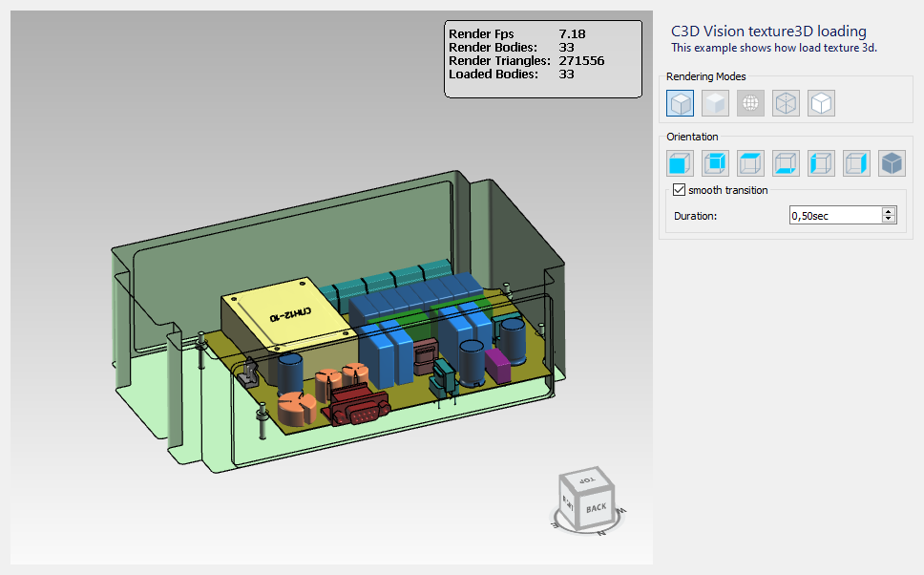Switch to isometric orientation solid cube
Screen dimensions: 924x575
coord(892,163)
